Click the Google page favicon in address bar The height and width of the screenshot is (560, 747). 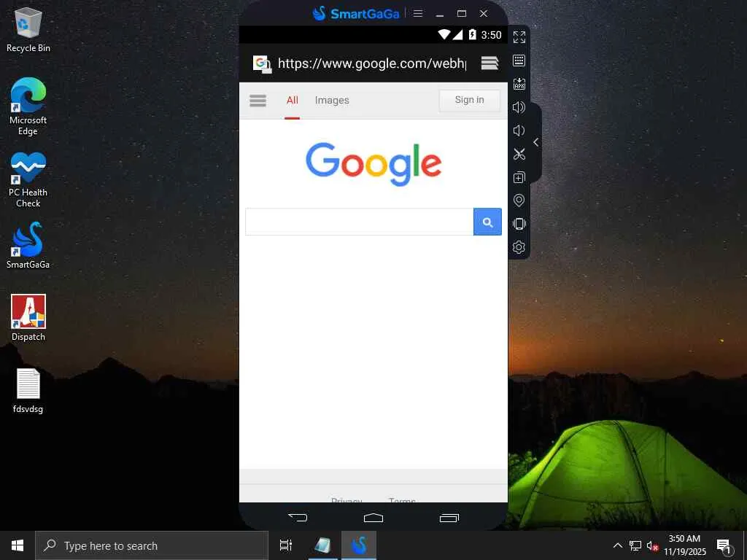click(262, 63)
